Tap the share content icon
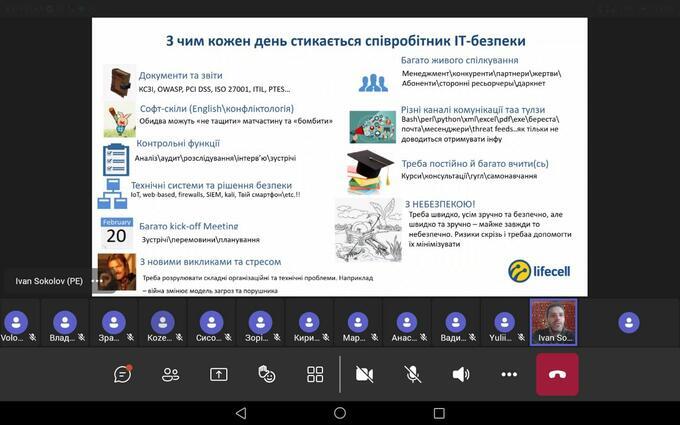 [x=218, y=374]
